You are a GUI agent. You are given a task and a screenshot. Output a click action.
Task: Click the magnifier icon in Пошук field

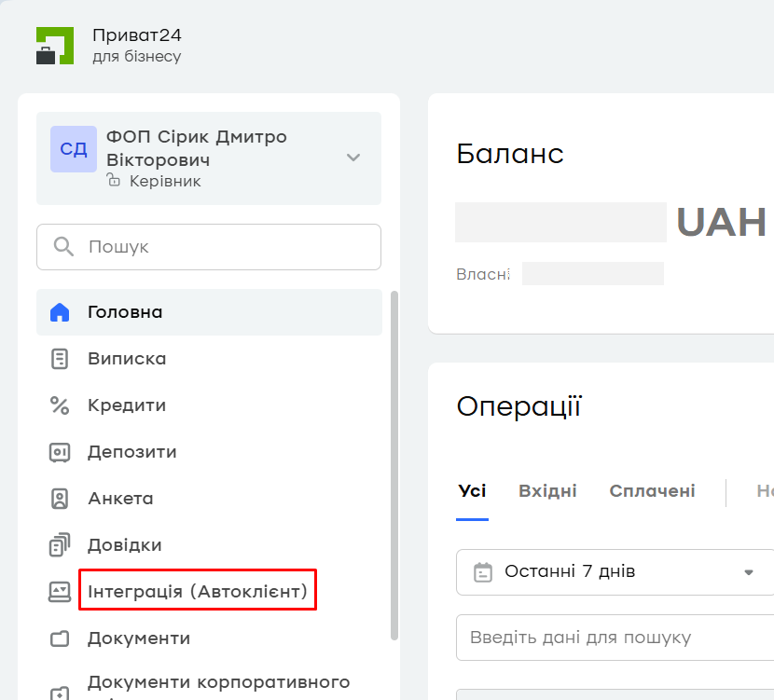click(63, 247)
